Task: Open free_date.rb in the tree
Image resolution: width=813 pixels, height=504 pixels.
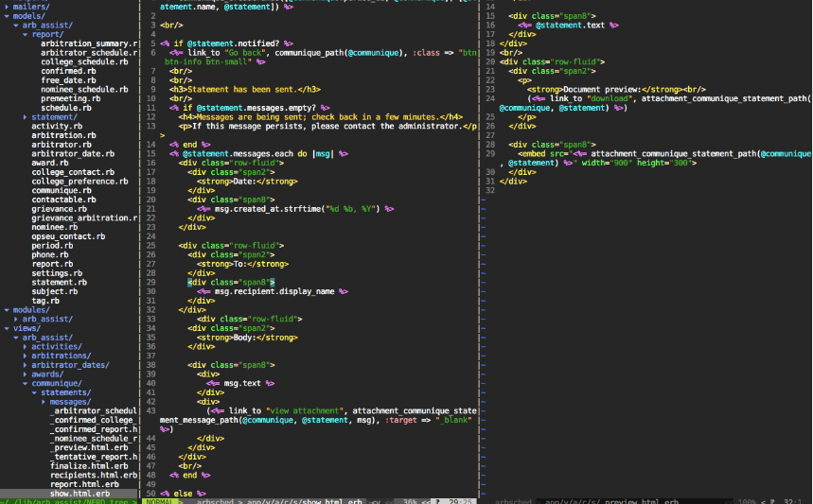Action: click(68, 80)
